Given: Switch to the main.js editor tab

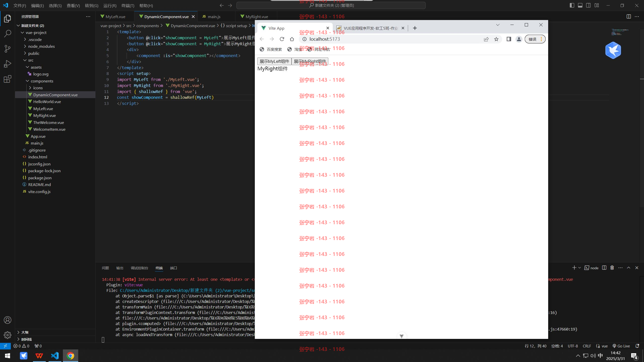Looking at the screenshot, I should point(214,17).
